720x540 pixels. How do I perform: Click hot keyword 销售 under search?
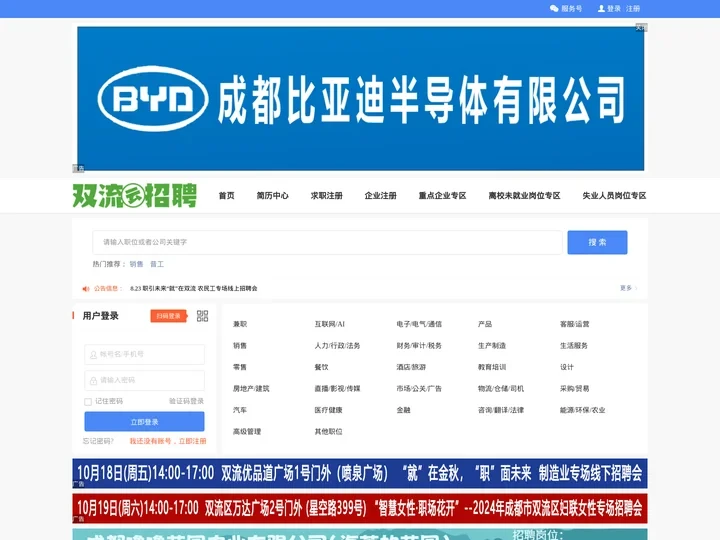[x=136, y=264]
